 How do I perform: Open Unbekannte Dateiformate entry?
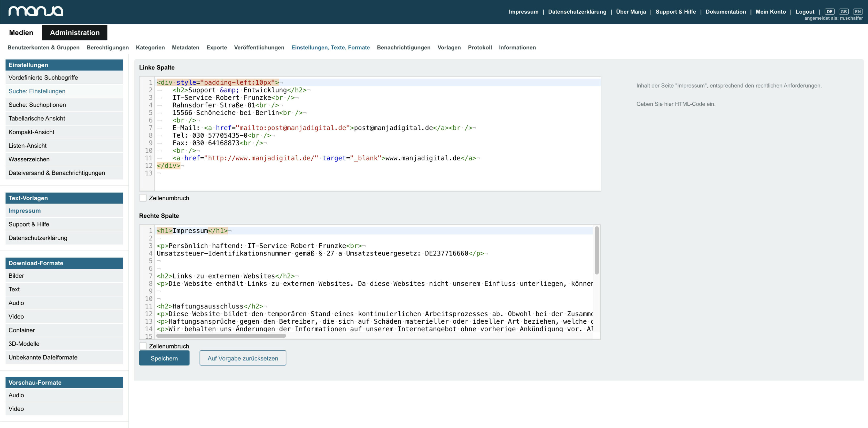pyautogui.click(x=64, y=357)
